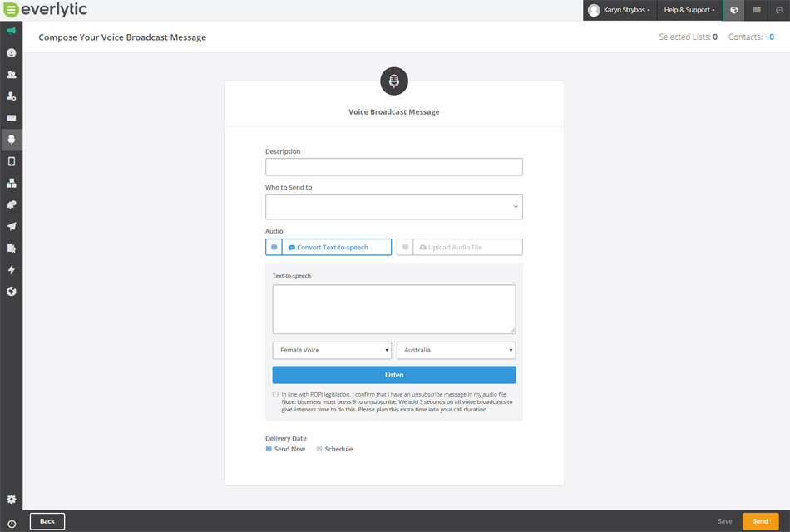The width and height of the screenshot is (790, 532).
Task: Open the Female Voice dropdown
Action: click(332, 350)
